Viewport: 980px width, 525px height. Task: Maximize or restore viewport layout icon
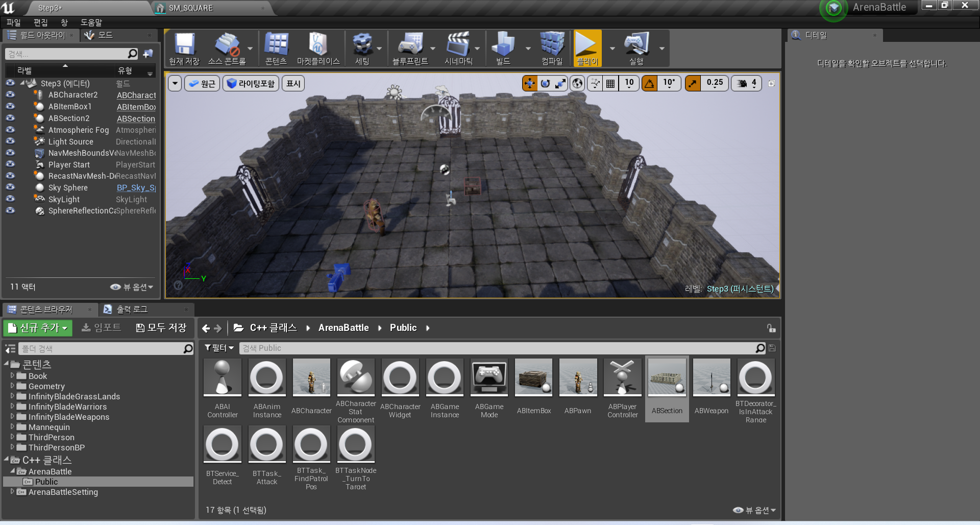coord(771,83)
